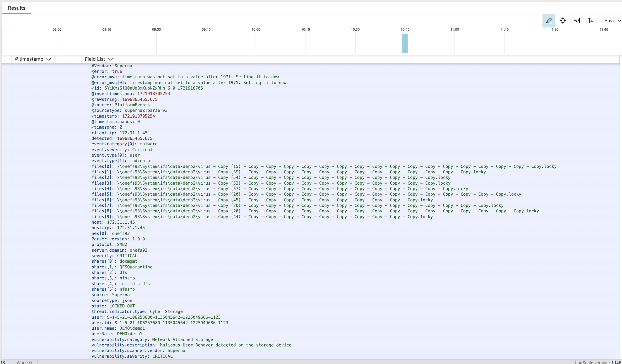622x364 pixels.
Task: Toggle line wrapping with the wrap-text icon
Action: [577, 20]
